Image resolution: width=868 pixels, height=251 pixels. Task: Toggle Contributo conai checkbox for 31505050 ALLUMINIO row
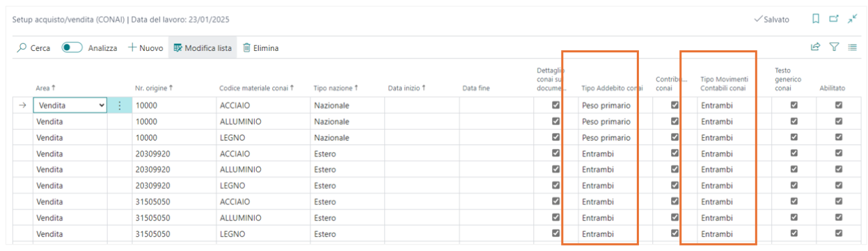coord(674,218)
